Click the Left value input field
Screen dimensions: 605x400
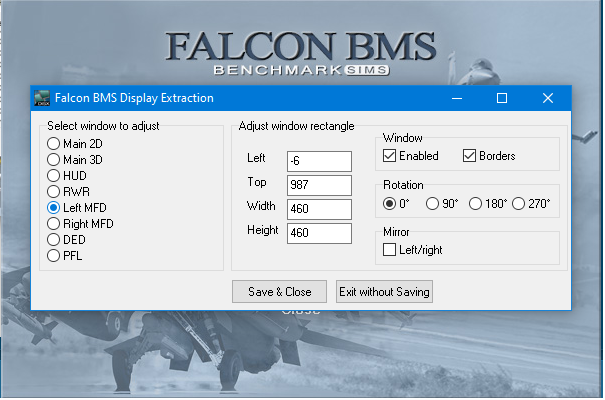click(x=319, y=161)
